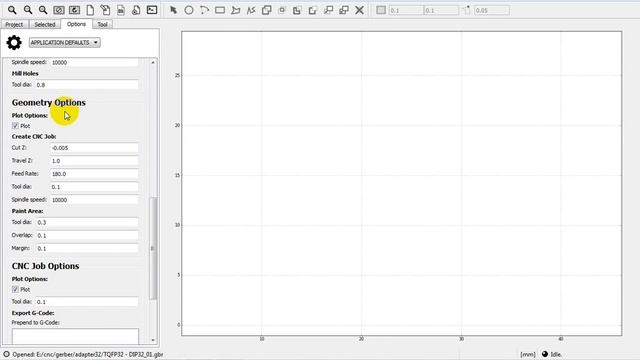Select the polygon drawing tool
Viewport: 640px width, 360px height.
(x=236, y=10)
